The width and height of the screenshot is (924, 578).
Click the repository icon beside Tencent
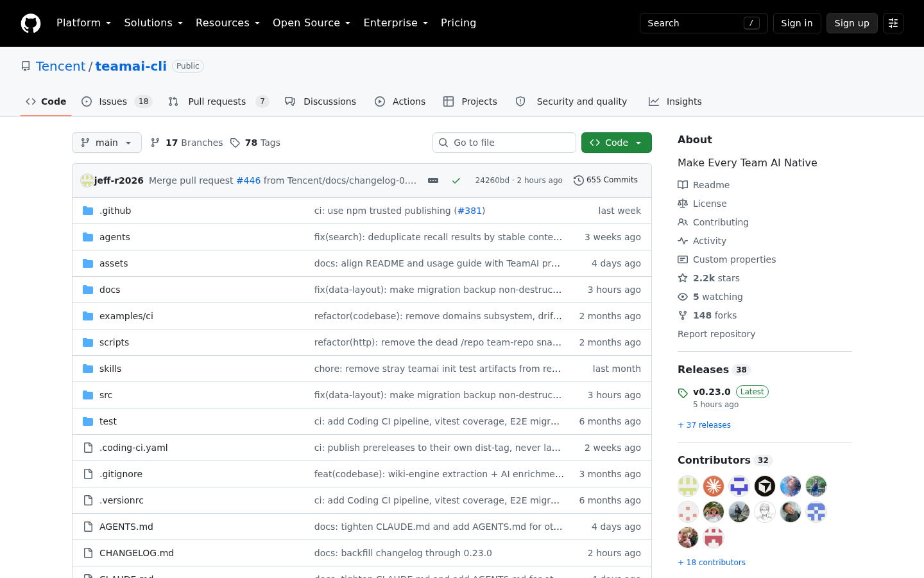pos(26,66)
